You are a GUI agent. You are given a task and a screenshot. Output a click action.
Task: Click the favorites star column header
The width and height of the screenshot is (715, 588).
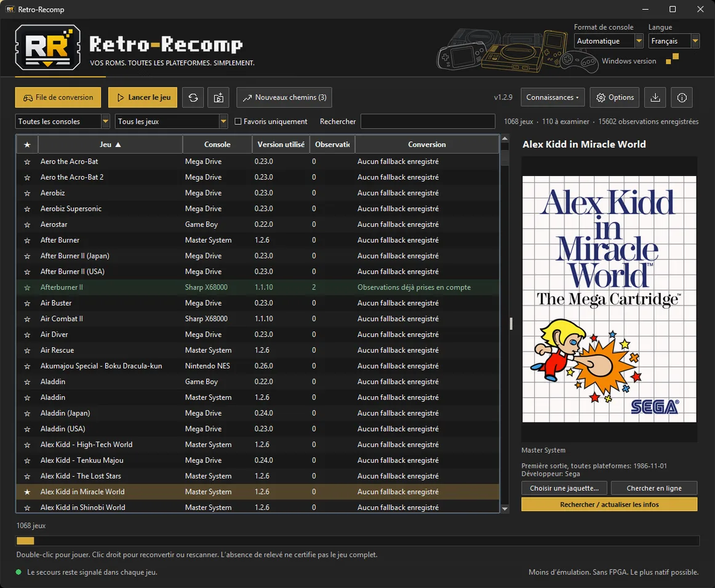[27, 145]
